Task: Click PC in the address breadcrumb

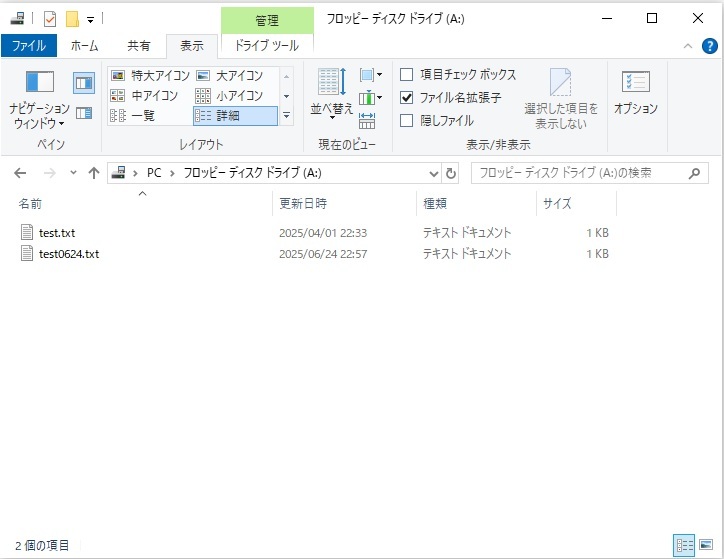Action: coord(154,173)
